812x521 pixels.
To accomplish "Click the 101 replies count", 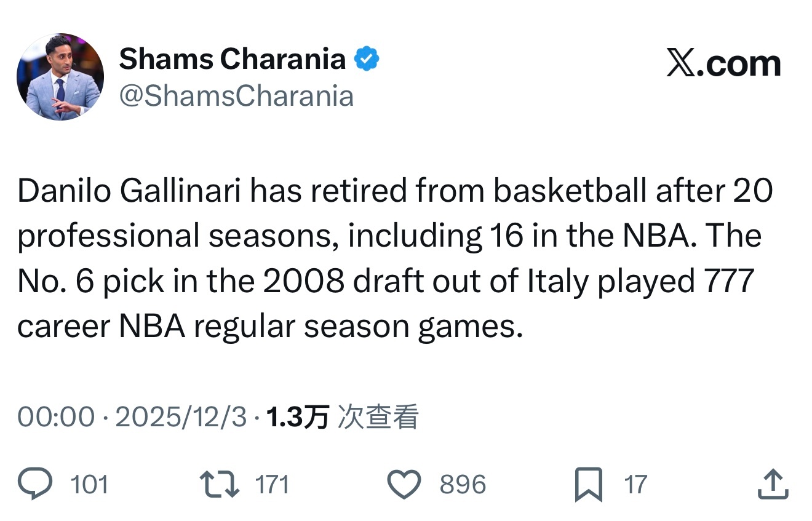I will pyautogui.click(x=90, y=485).
